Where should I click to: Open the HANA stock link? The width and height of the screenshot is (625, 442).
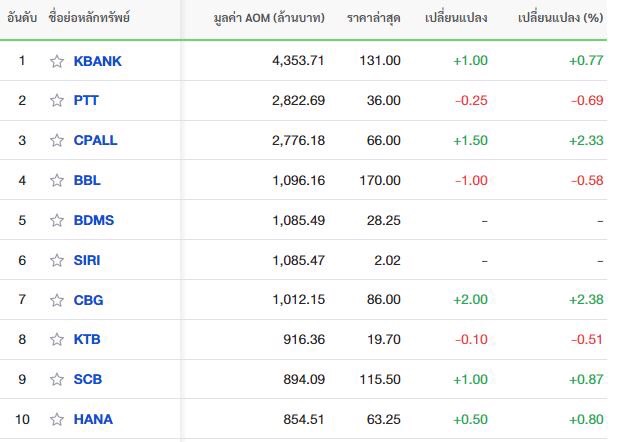[93, 419]
